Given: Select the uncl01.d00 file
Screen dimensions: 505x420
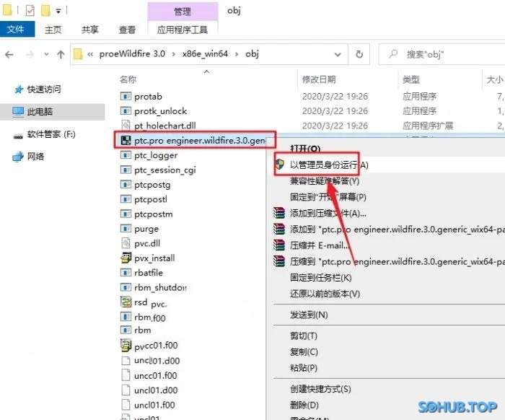Looking at the screenshot, I should (156, 390).
